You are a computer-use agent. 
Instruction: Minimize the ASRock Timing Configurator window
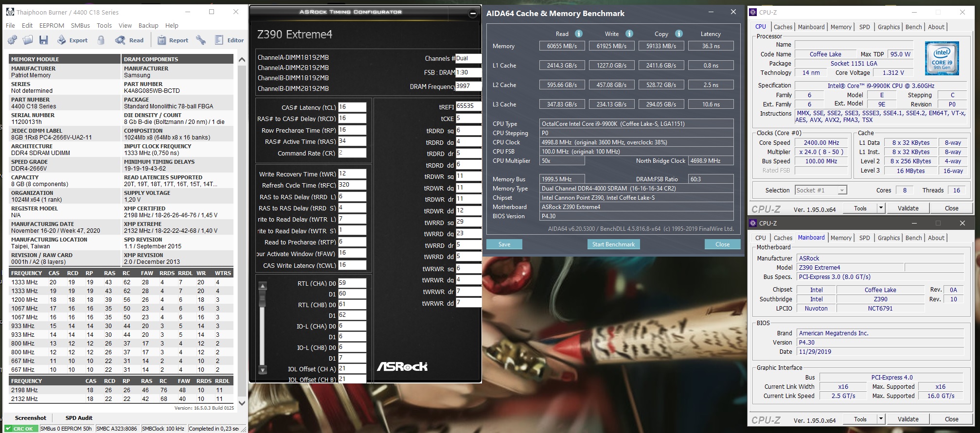coord(472,13)
